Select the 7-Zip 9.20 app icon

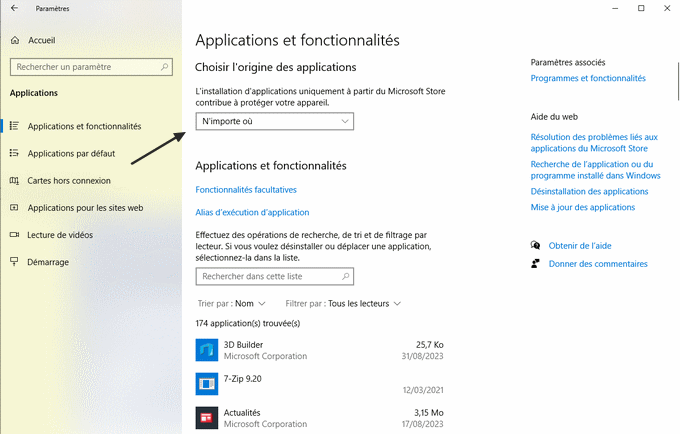click(206, 384)
